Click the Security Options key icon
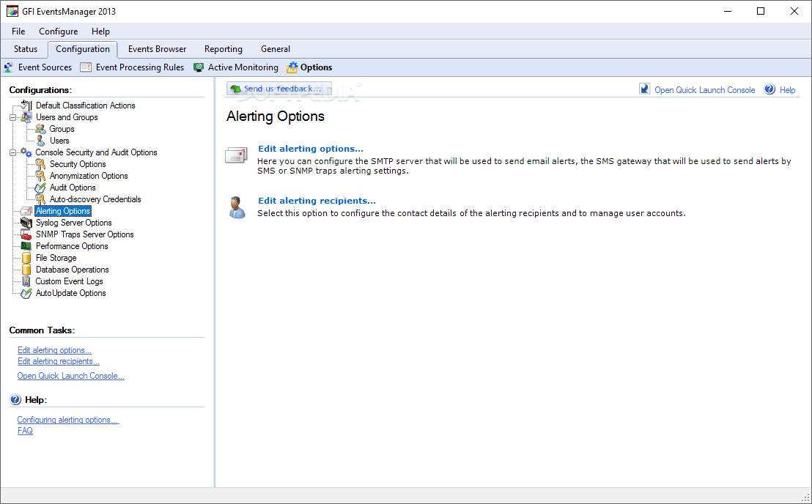 click(40, 164)
